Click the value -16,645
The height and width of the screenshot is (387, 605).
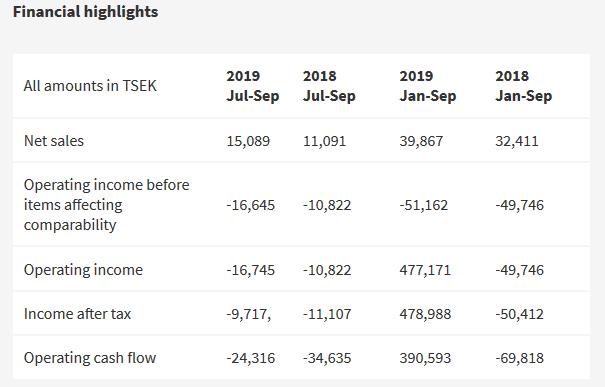pyautogui.click(x=250, y=205)
